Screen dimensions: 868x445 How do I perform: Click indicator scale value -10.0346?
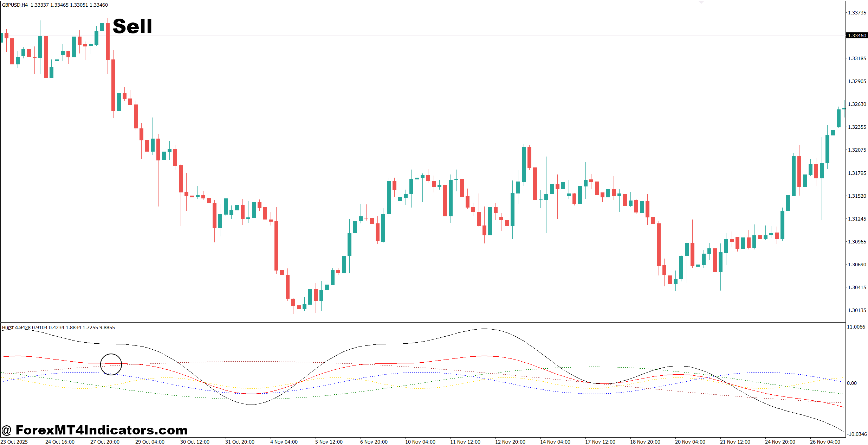tap(857, 434)
